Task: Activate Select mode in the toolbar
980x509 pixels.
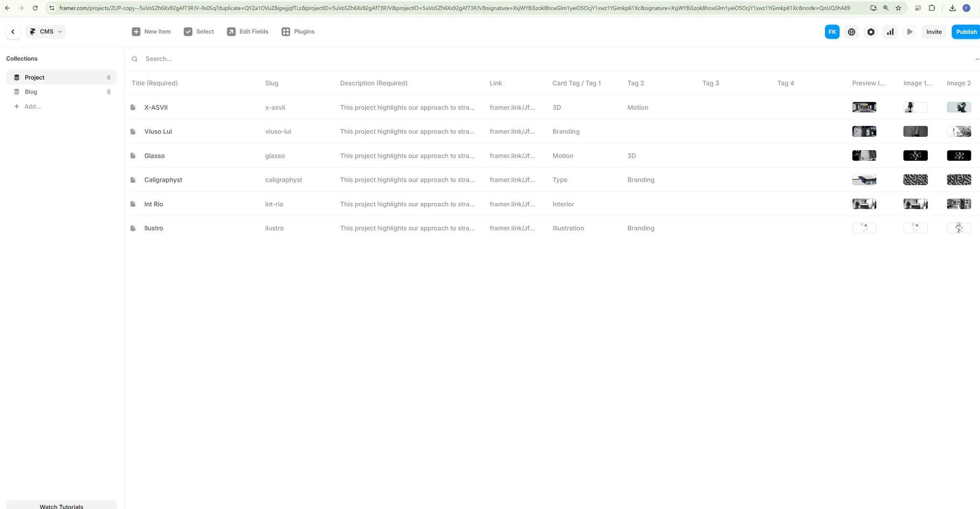Action: (x=199, y=32)
